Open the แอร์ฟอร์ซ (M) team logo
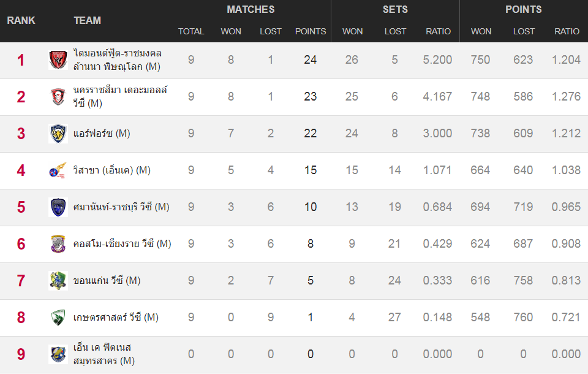The image size is (588, 374). 58,134
